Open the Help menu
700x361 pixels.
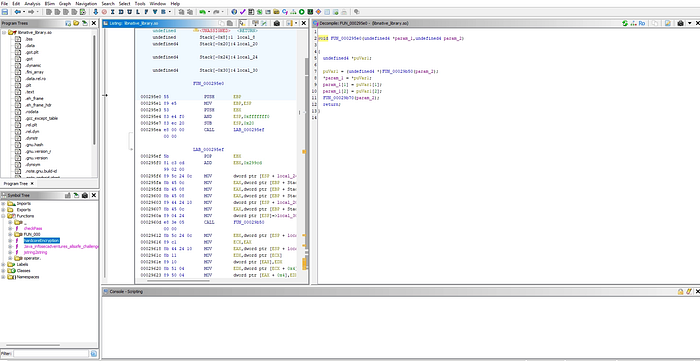[x=175, y=3]
